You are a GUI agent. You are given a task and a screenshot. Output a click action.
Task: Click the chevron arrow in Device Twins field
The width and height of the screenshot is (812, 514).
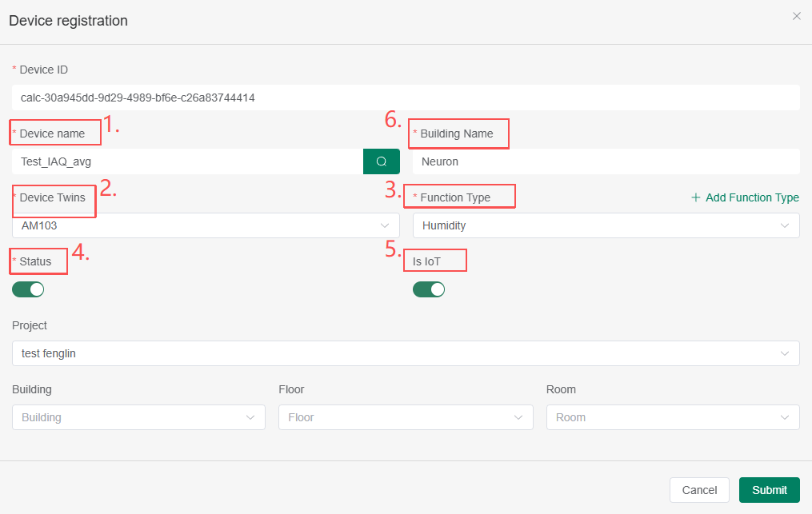(x=385, y=225)
